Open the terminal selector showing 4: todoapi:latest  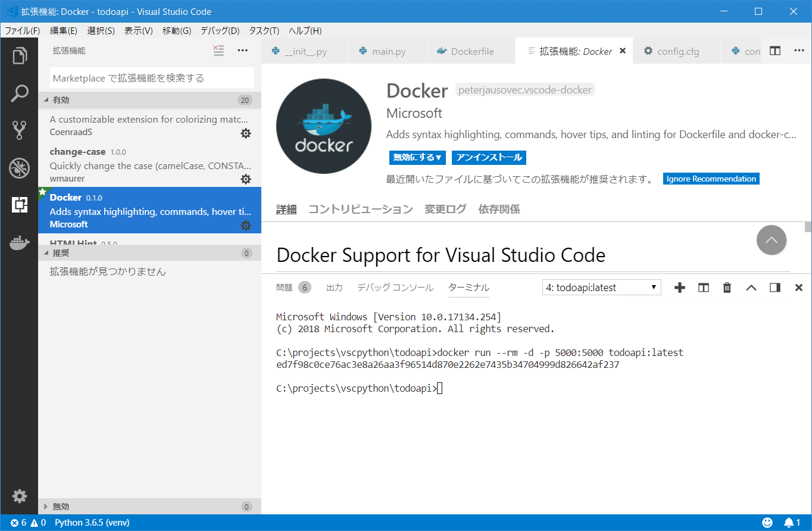(x=601, y=287)
